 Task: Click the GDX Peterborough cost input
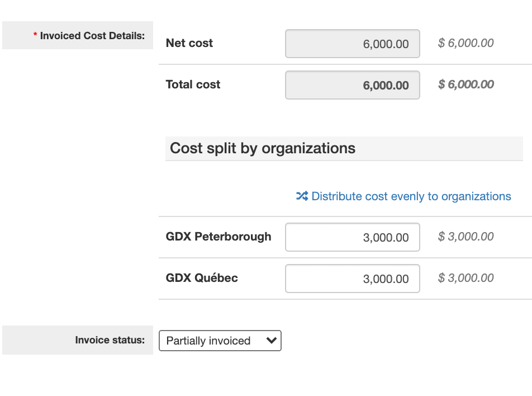[352, 237]
